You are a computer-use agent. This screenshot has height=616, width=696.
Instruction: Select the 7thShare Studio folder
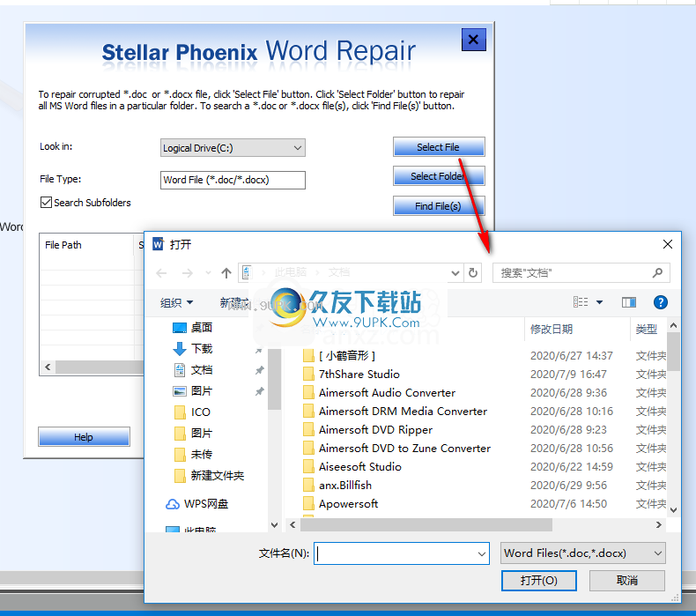359,375
